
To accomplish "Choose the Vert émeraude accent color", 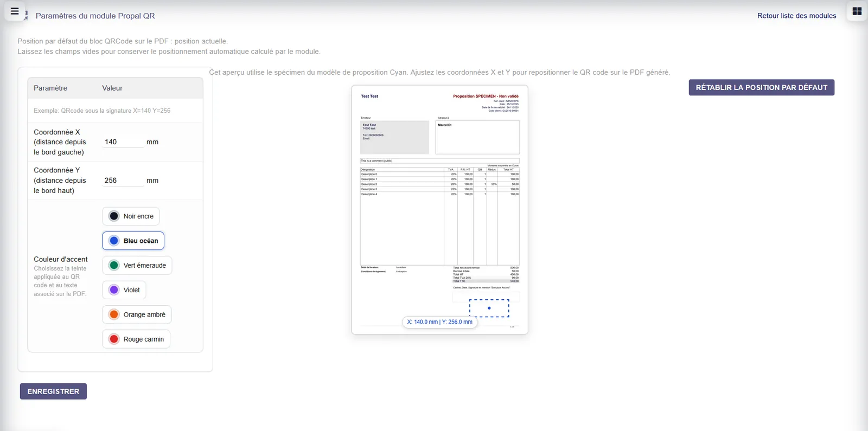I will click(137, 266).
